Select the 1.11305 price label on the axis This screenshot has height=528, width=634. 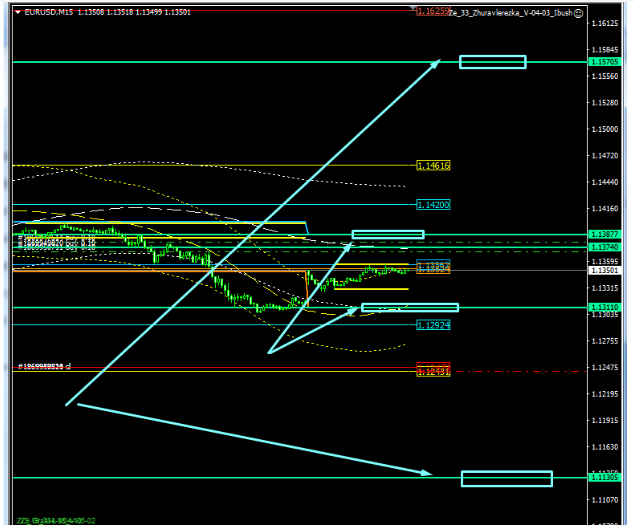pos(603,478)
